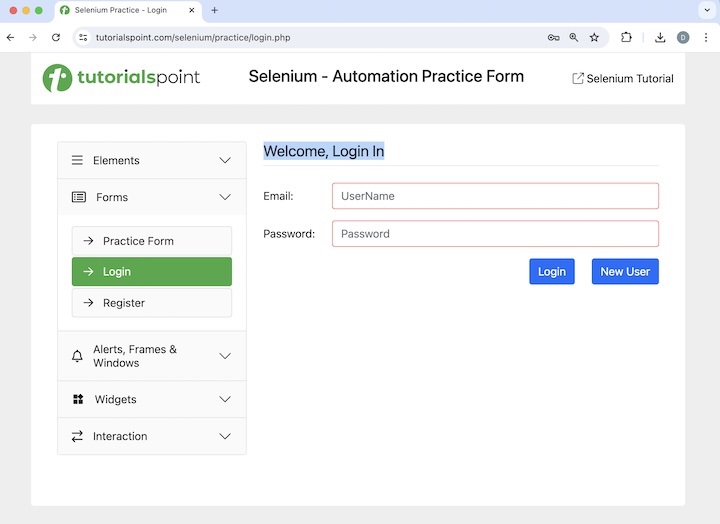Click the user profile avatar icon
The image size is (720, 524).
[x=683, y=37]
